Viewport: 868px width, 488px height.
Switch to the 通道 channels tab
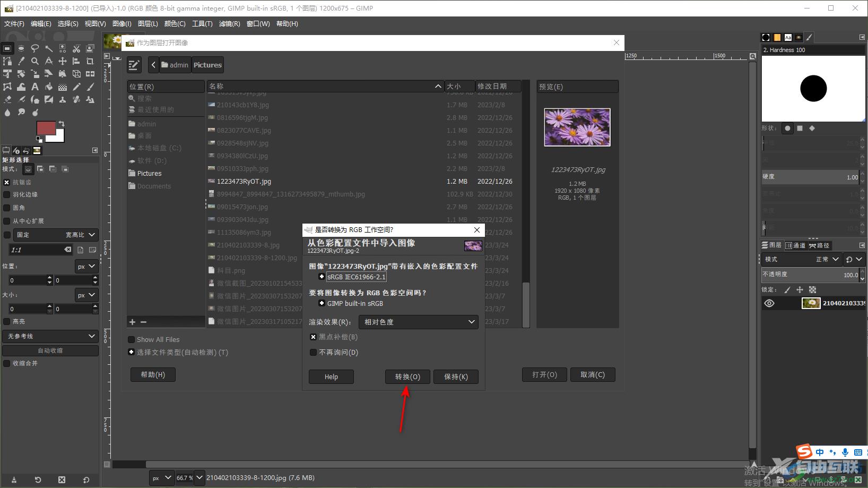pyautogui.click(x=795, y=245)
